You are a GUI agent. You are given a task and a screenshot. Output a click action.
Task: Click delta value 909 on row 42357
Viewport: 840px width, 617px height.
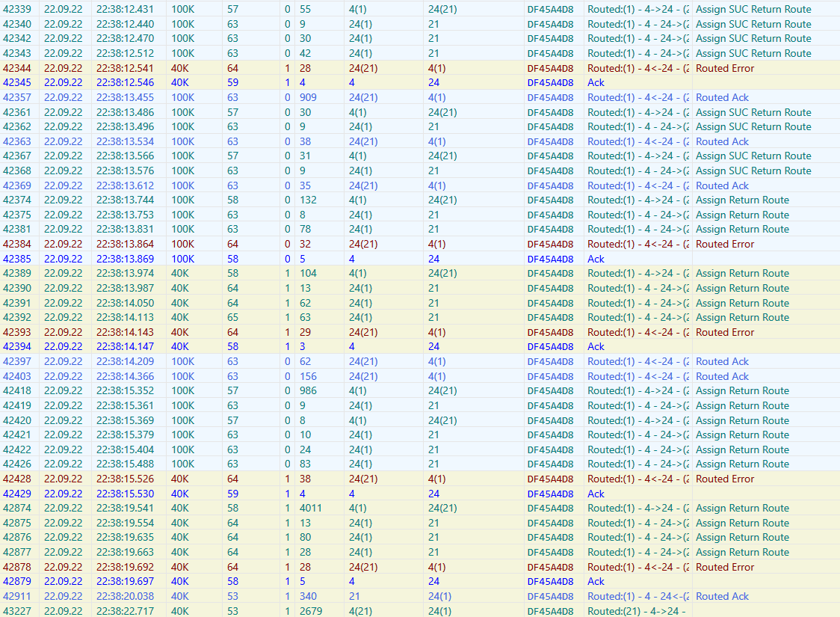(308, 97)
